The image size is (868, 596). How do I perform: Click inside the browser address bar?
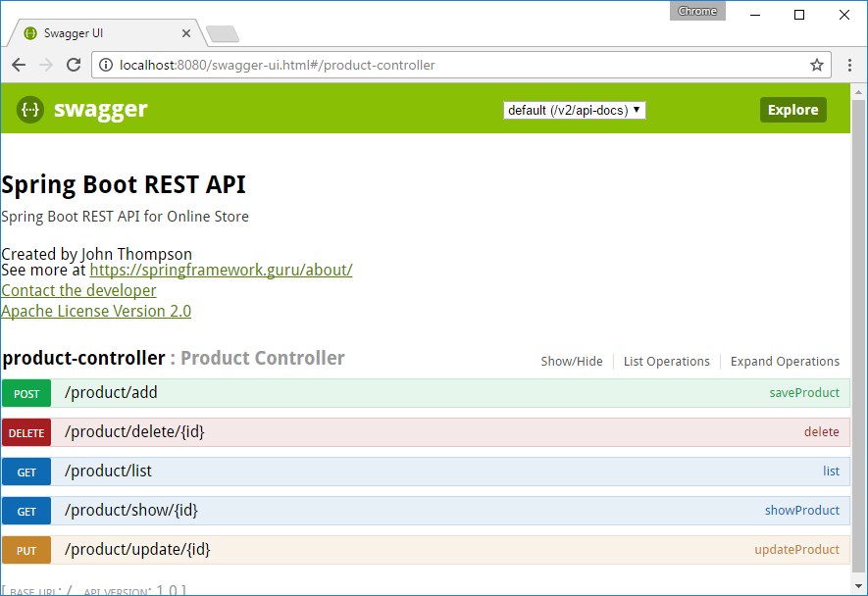click(392, 65)
